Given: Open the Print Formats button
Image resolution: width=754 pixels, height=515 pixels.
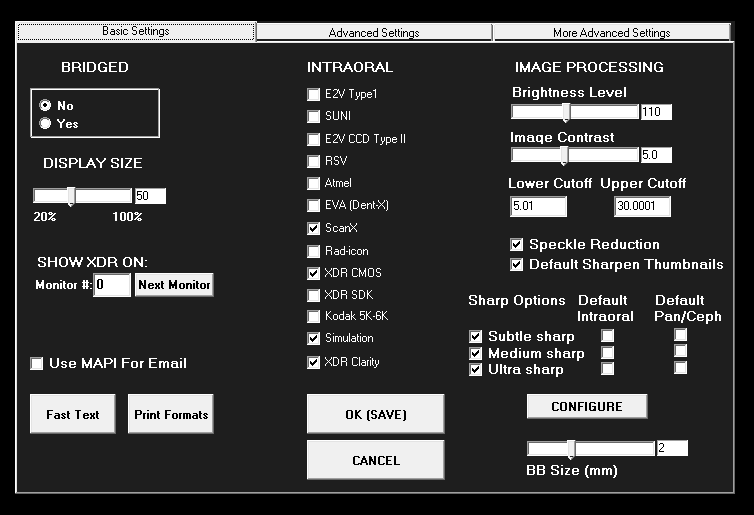Looking at the screenshot, I should tap(170, 414).
